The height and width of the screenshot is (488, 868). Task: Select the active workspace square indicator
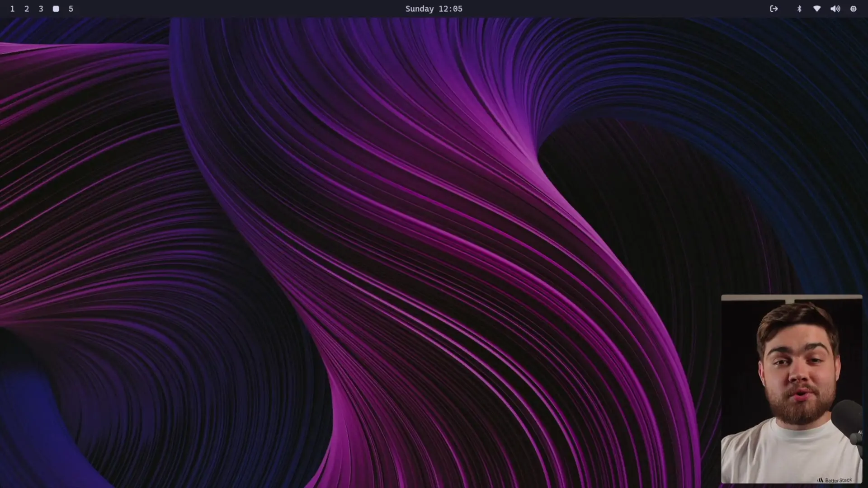coord(56,9)
